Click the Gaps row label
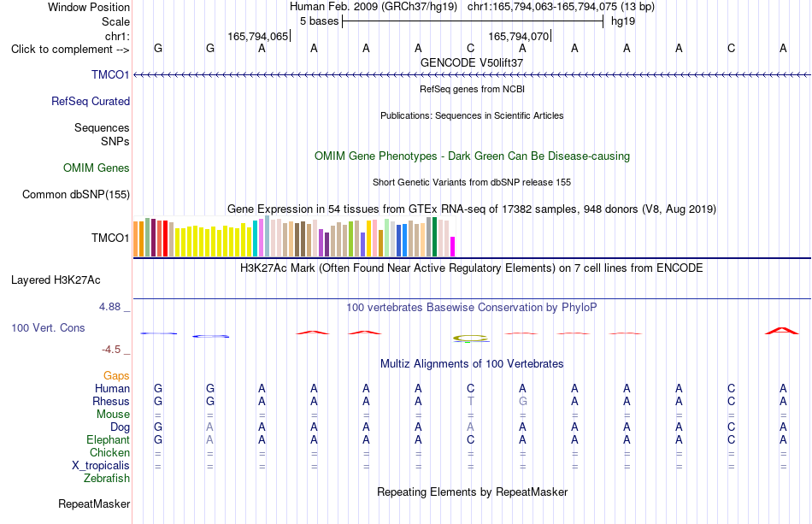Screen dimensions: 812x524 click(116, 375)
